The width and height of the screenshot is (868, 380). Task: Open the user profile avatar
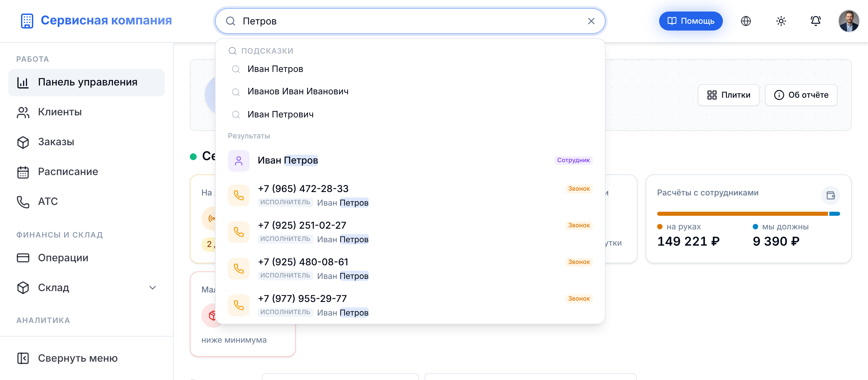pyautogui.click(x=849, y=21)
